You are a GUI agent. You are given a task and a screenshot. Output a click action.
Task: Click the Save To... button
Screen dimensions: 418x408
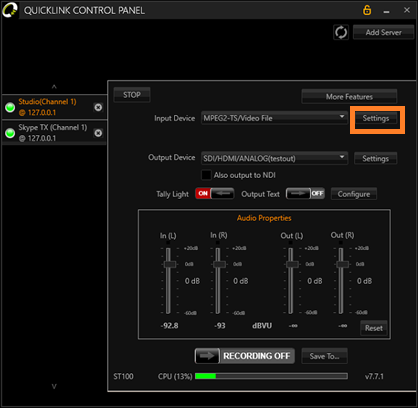(x=324, y=356)
